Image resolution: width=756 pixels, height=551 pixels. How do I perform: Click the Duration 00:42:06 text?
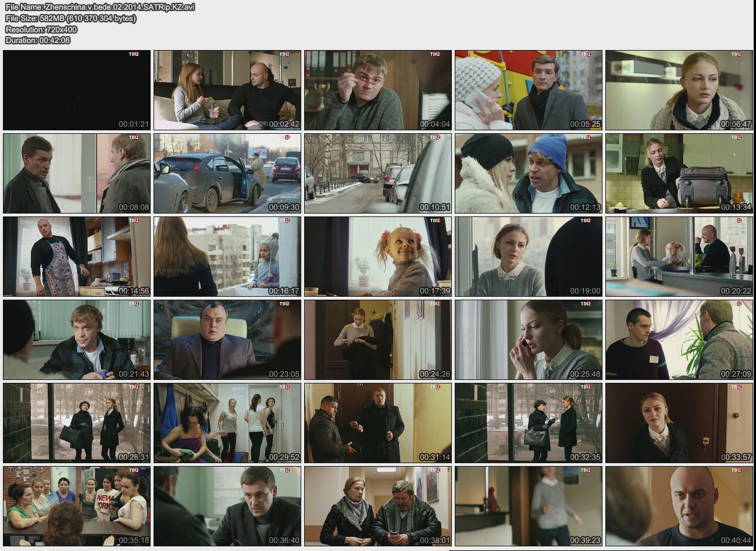[38, 40]
